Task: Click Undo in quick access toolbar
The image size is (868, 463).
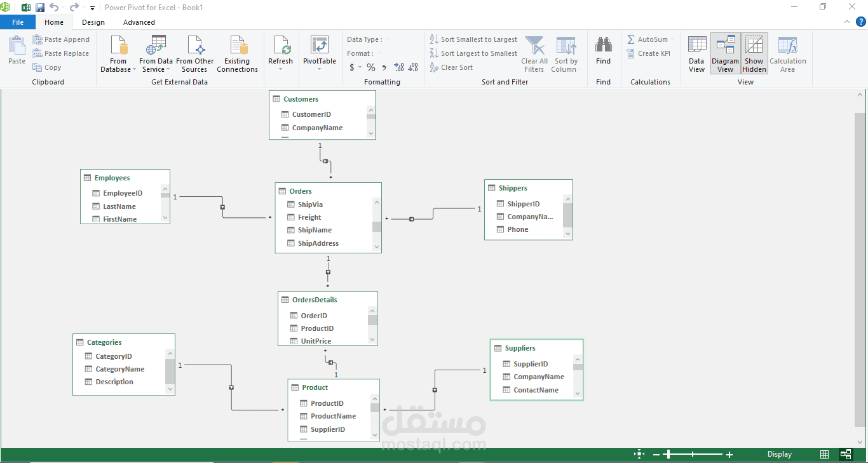Action: pos(54,8)
